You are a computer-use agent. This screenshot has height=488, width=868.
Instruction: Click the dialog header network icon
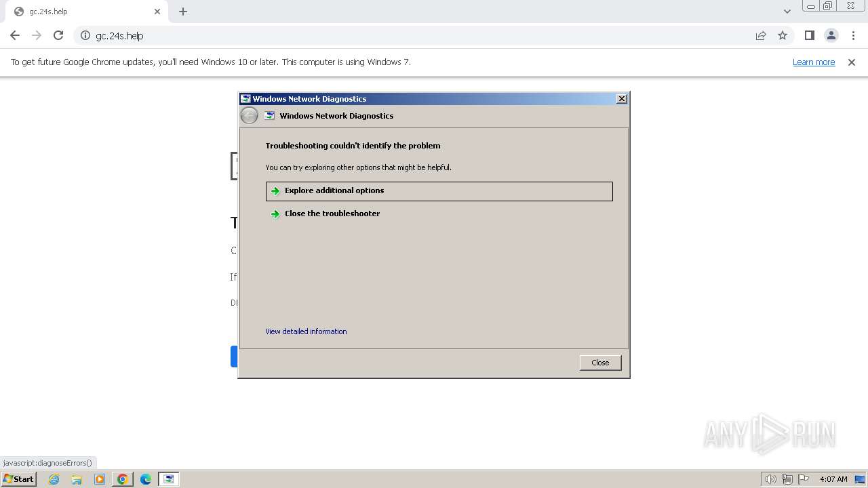(269, 116)
